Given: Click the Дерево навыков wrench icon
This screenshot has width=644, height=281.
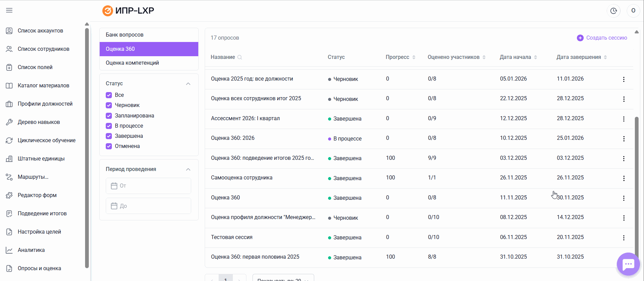Looking at the screenshot, I should [9, 122].
